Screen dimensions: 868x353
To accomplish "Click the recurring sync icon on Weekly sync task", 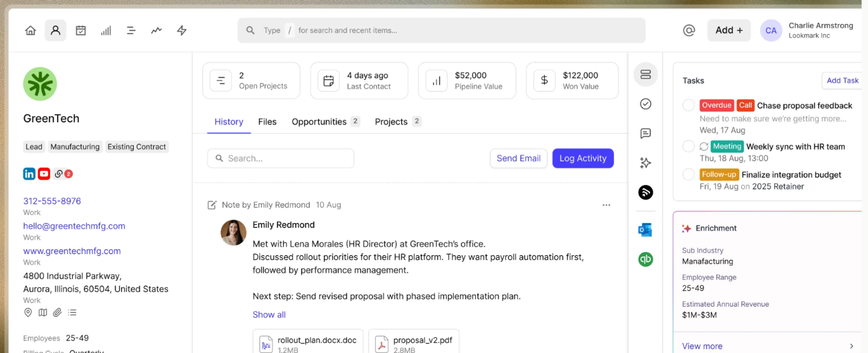I will pyautogui.click(x=704, y=146).
